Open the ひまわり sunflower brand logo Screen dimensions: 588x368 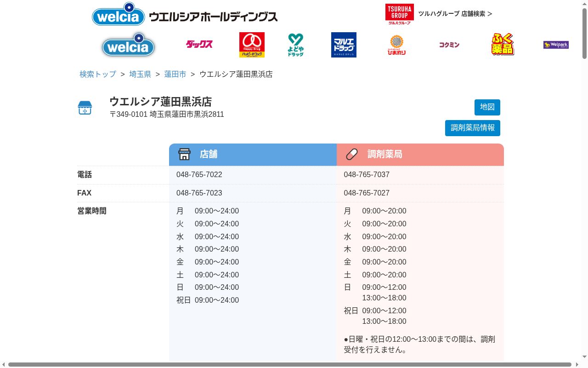click(x=396, y=45)
